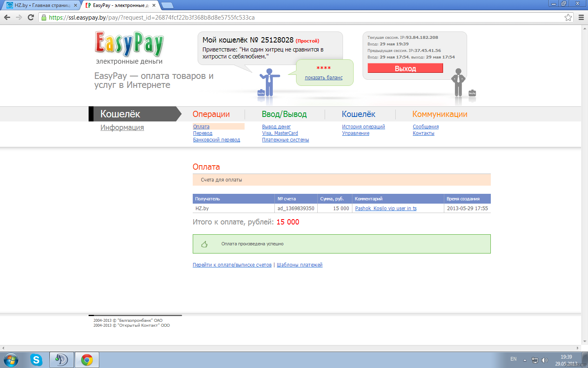Open Skype from the taskbar
This screenshot has height=368, width=588.
(x=36, y=360)
